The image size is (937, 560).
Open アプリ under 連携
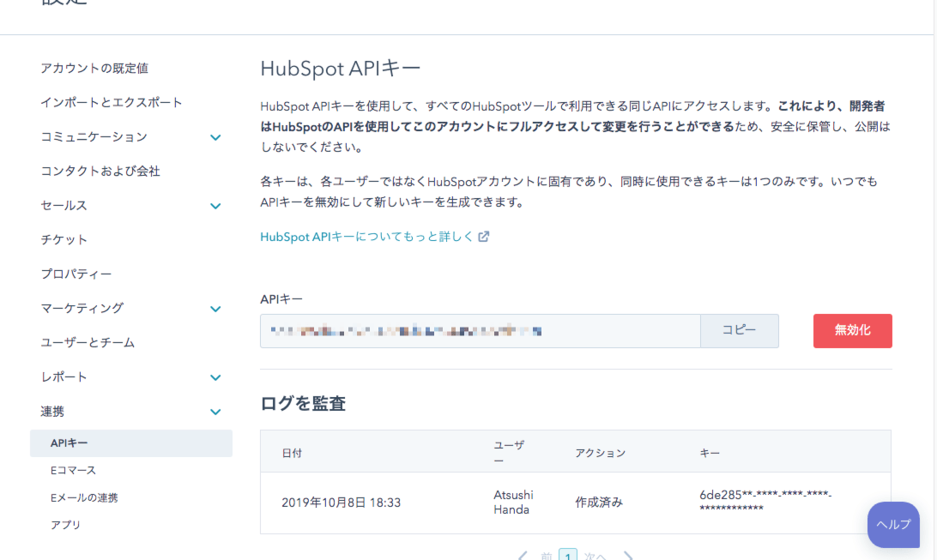click(65, 525)
